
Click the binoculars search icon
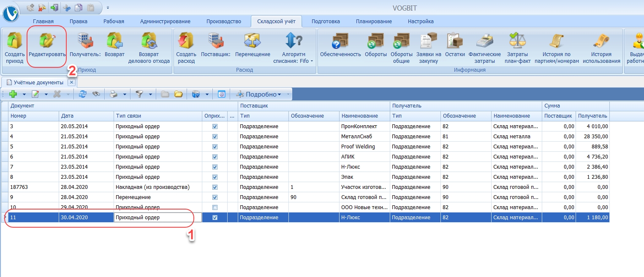(96, 94)
